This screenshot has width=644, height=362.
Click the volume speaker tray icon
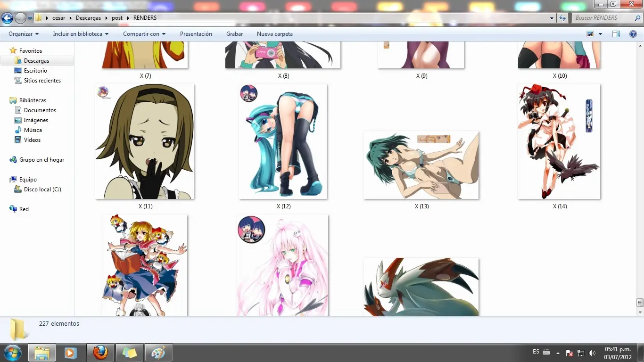pyautogui.click(x=592, y=353)
